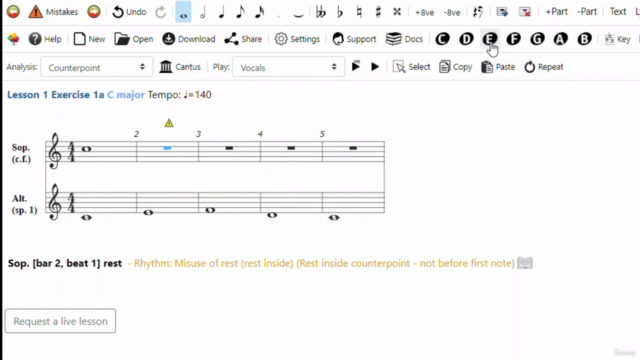Click the Cantus button
The width and height of the screenshot is (640, 360).
(x=180, y=67)
